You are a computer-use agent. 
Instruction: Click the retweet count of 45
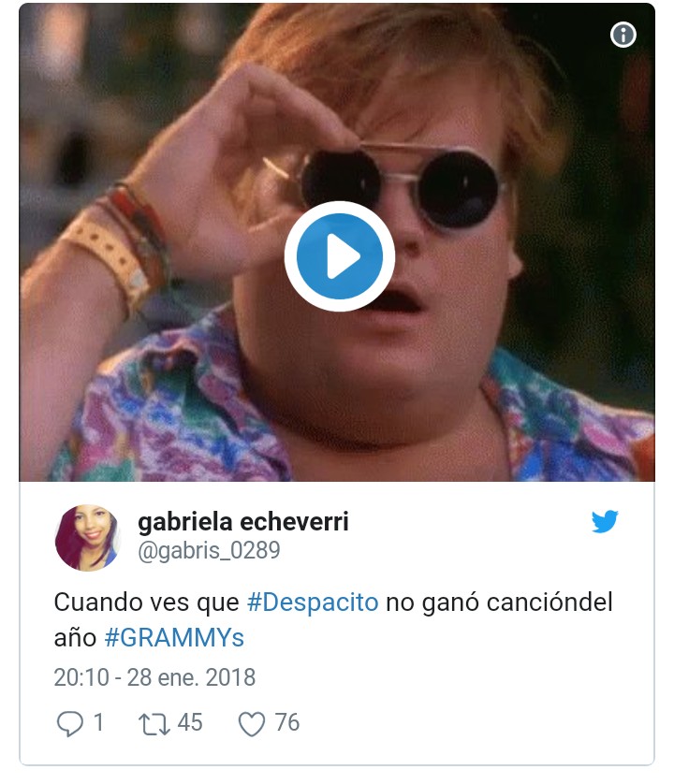(190, 722)
